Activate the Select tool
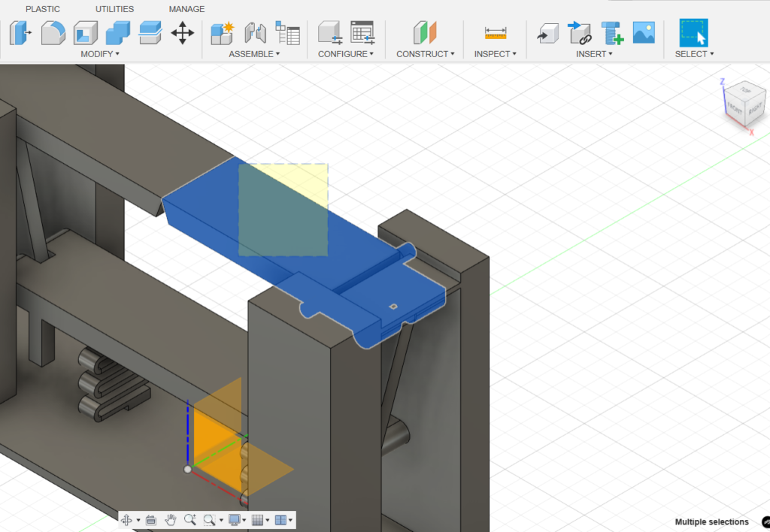 (x=693, y=33)
